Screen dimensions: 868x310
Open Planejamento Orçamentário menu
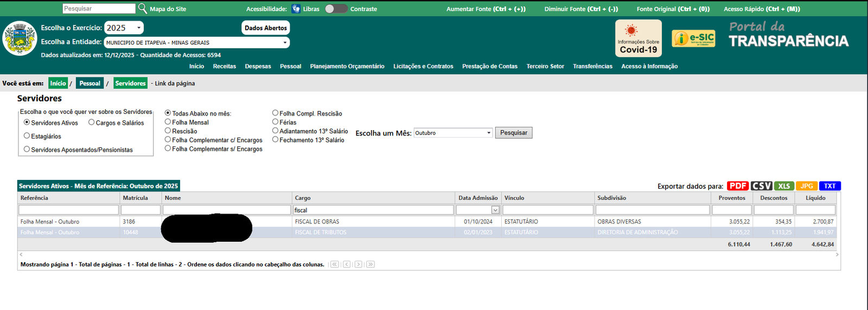pos(347,66)
